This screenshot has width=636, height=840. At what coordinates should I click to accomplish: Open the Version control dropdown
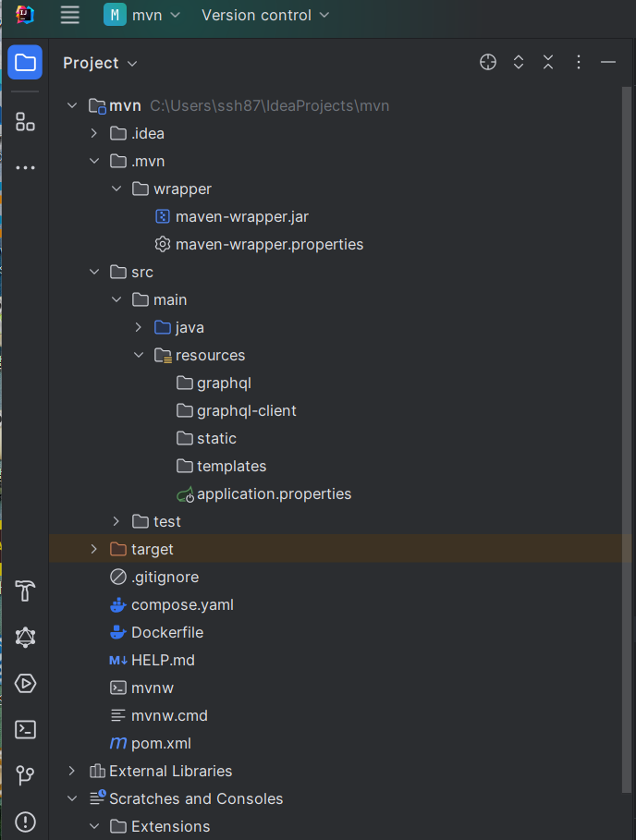click(265, 15)
